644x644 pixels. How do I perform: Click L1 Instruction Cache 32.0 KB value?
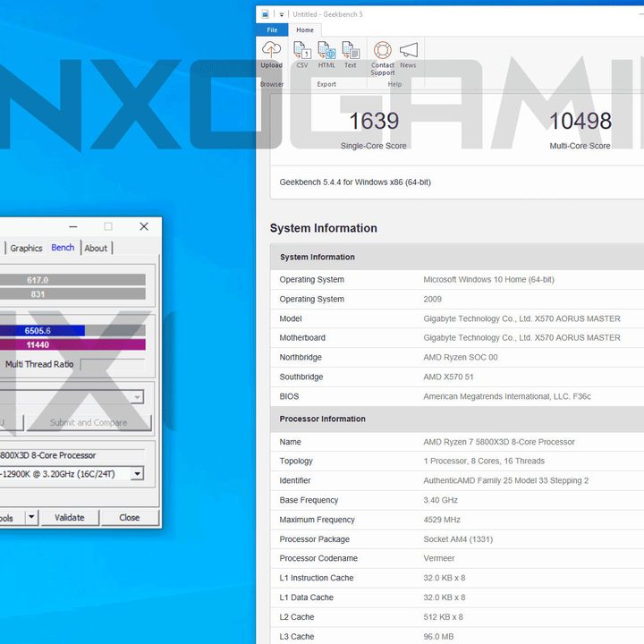coord(445,578)
